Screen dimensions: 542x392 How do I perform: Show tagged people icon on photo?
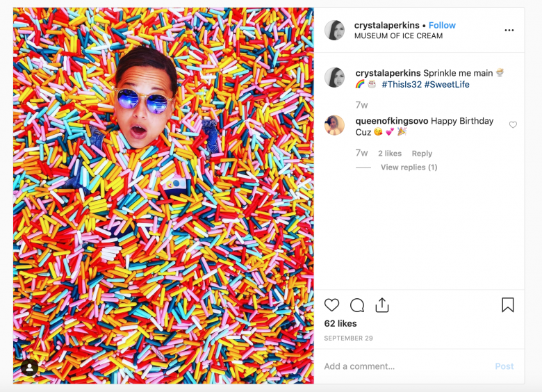click(x=29, y=368)
